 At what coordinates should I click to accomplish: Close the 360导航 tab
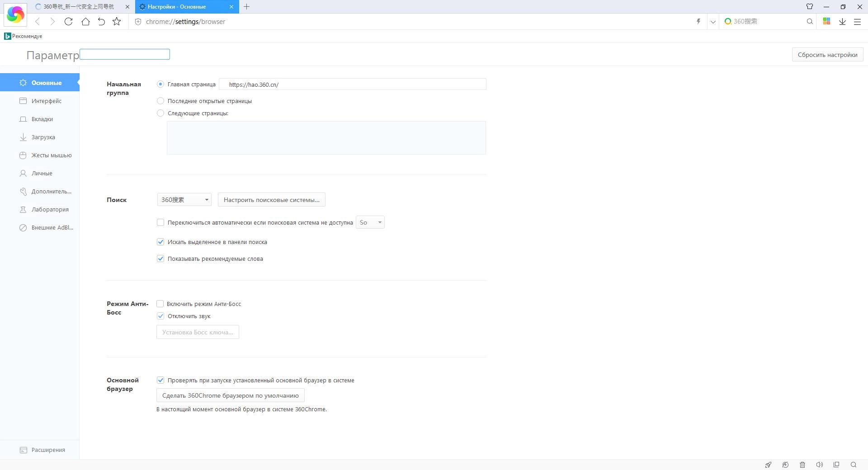point(127,7)
